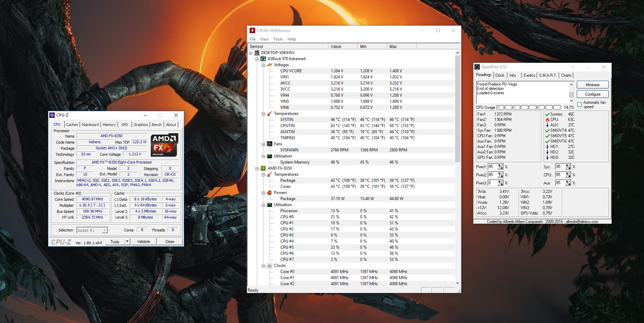Click the Voltages lightning icon under ASRock

[x=270, y=65]
